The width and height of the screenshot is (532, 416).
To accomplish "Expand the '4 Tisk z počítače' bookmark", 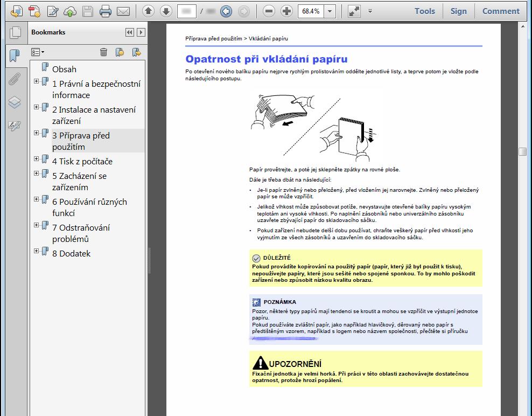I will point(36,158).
